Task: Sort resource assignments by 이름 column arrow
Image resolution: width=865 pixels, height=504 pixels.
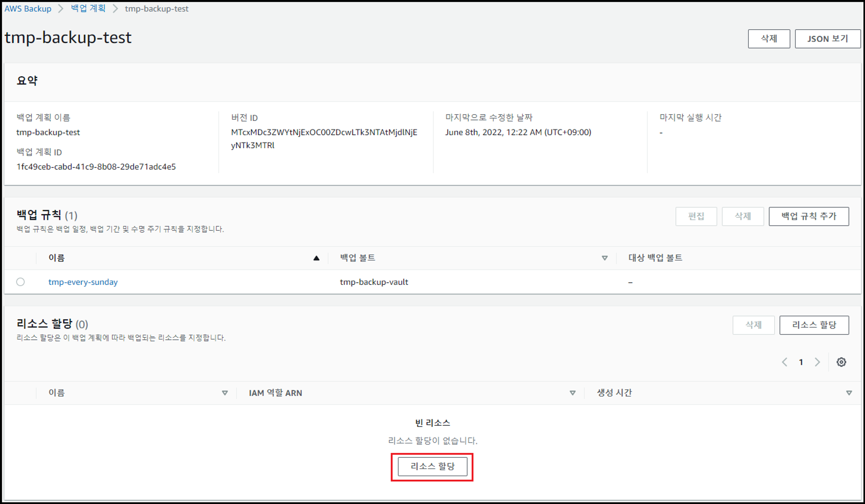Action: pos(224,393)
